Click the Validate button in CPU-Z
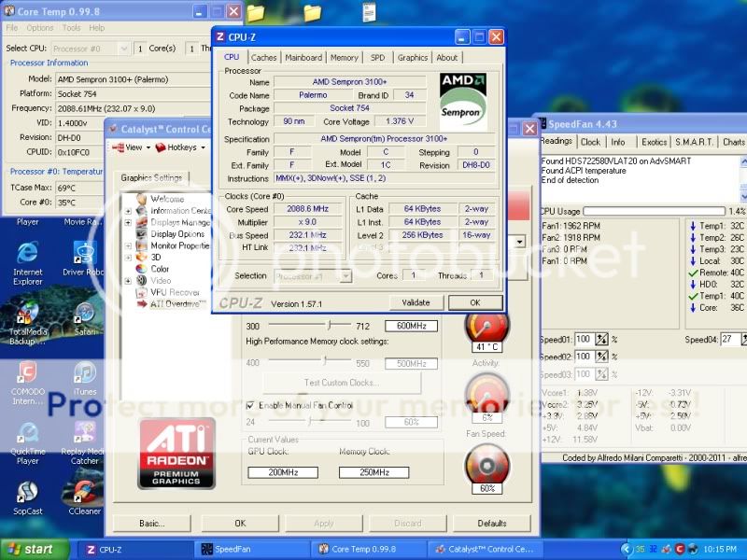747x560 pixels. coord(416,302)
